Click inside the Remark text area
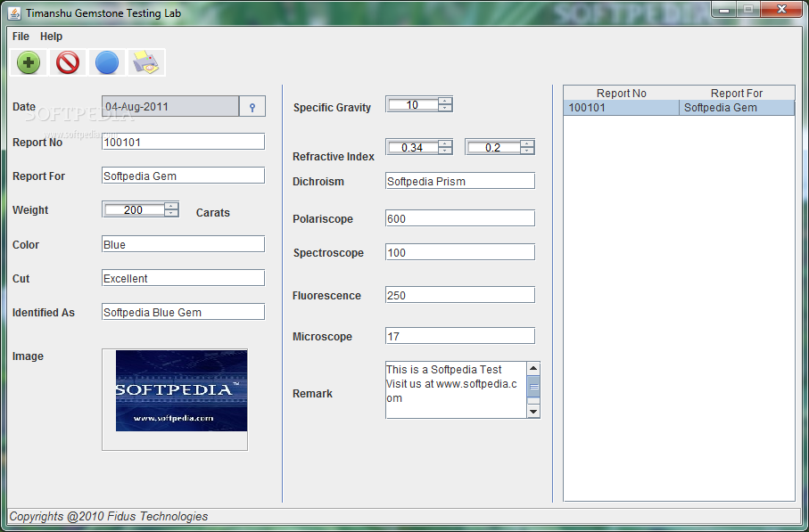The width and height of the screenshot is (809, 532). 456,389
